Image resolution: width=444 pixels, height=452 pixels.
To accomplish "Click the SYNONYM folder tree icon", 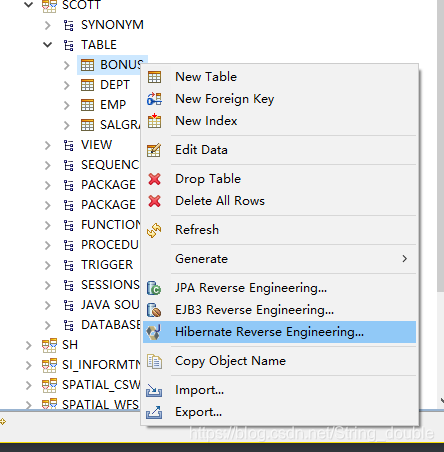I will click(x=69, y=25).
